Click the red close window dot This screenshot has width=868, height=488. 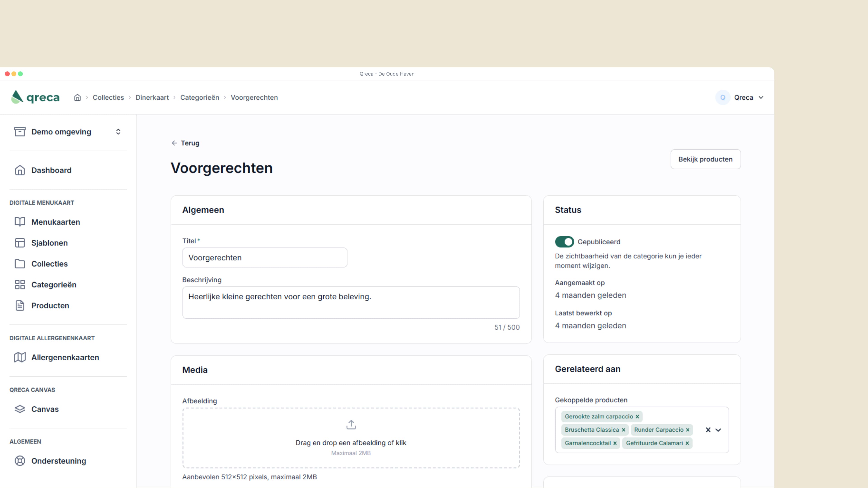pos(7,74)
